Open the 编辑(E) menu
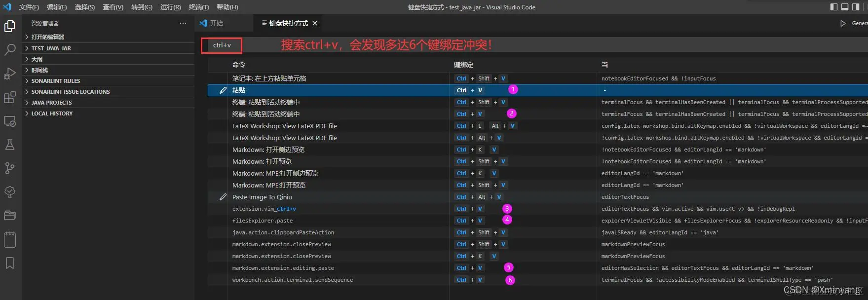The height and width of the screenshot is (300, 868). coord(57,7)
